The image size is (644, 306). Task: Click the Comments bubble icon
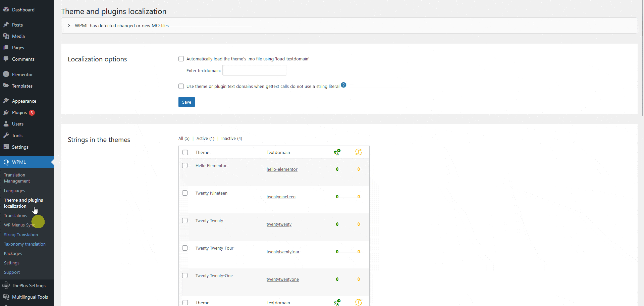pyautogui.click(x=6, y=59)
